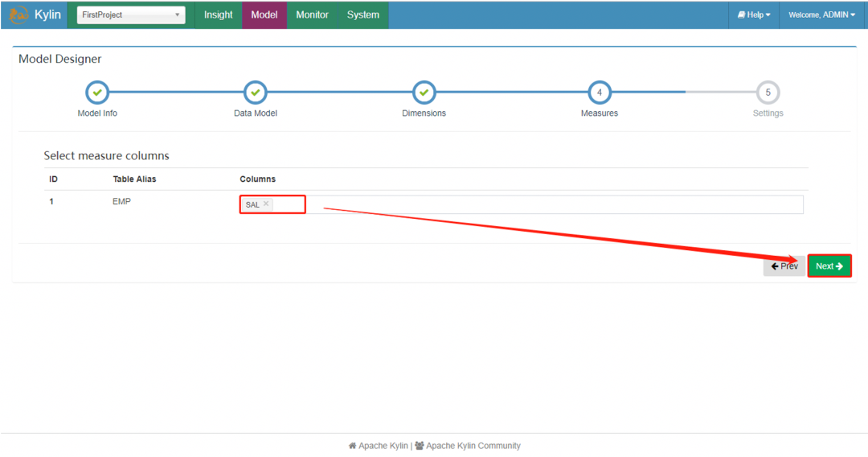Click the Dimensions step label

424,113
